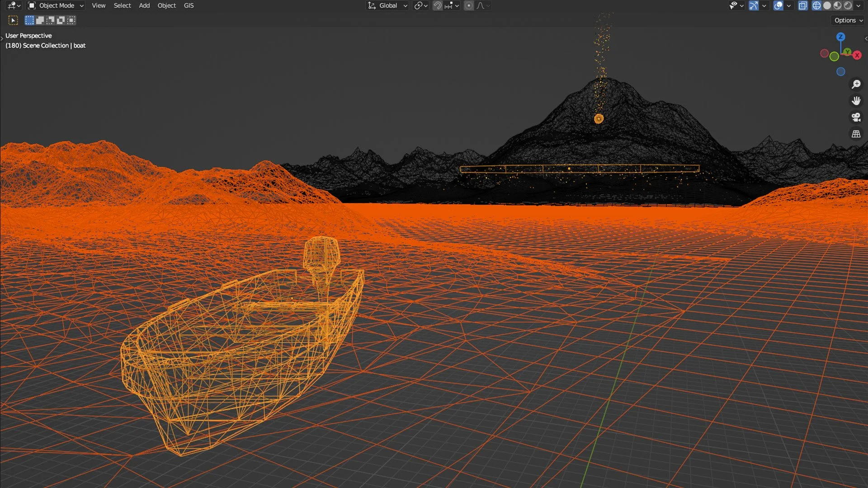Click the zoom view magnifier icon
Screen dimensions: 868x488
(856, 84)
